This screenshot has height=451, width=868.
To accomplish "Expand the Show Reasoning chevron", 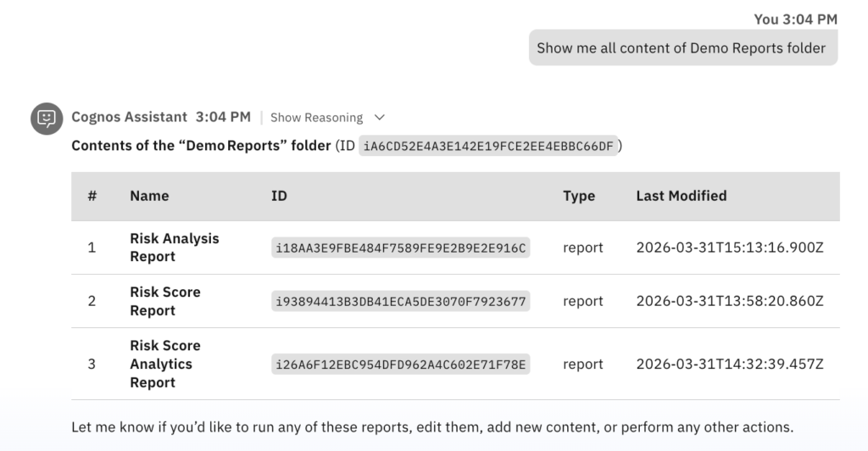I will point(380,117).
